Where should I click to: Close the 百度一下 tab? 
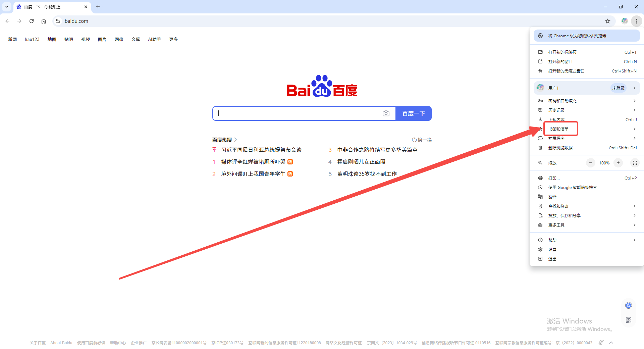point(86,7)
